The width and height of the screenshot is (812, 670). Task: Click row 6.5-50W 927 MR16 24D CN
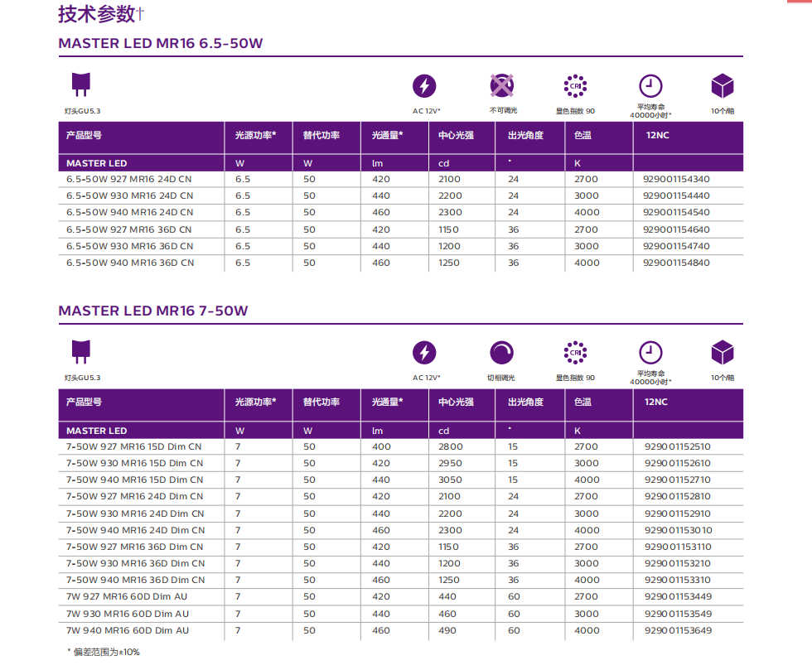point(401,179)
